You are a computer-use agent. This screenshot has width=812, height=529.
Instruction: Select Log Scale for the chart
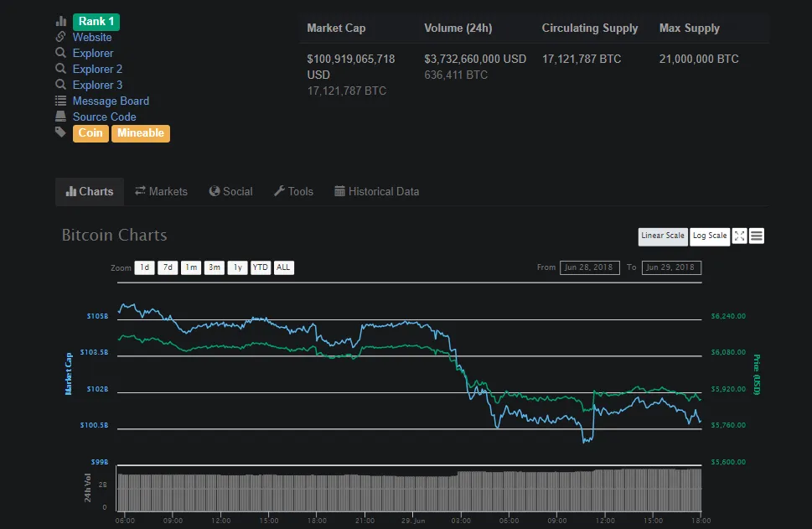710,236
